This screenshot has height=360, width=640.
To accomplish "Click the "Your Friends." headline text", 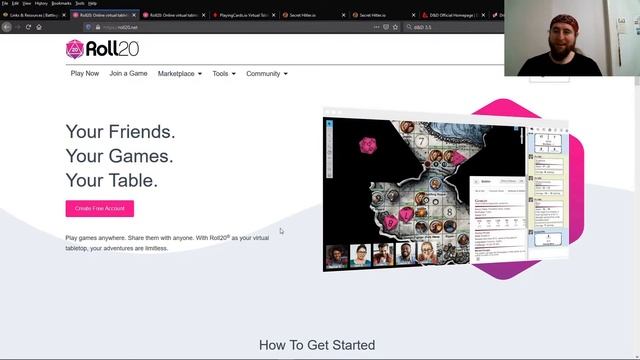I will coord(120,132).
